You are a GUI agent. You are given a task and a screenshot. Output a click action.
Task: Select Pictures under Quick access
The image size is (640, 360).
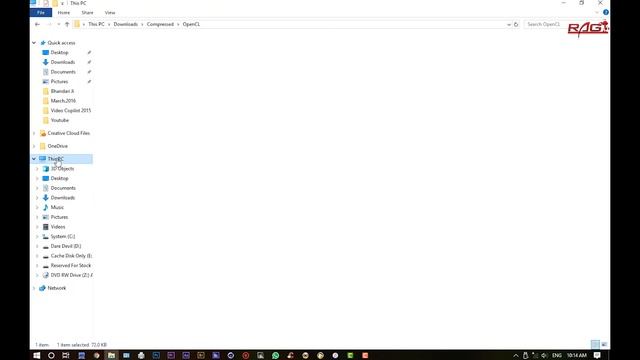(x=60, y=82)
